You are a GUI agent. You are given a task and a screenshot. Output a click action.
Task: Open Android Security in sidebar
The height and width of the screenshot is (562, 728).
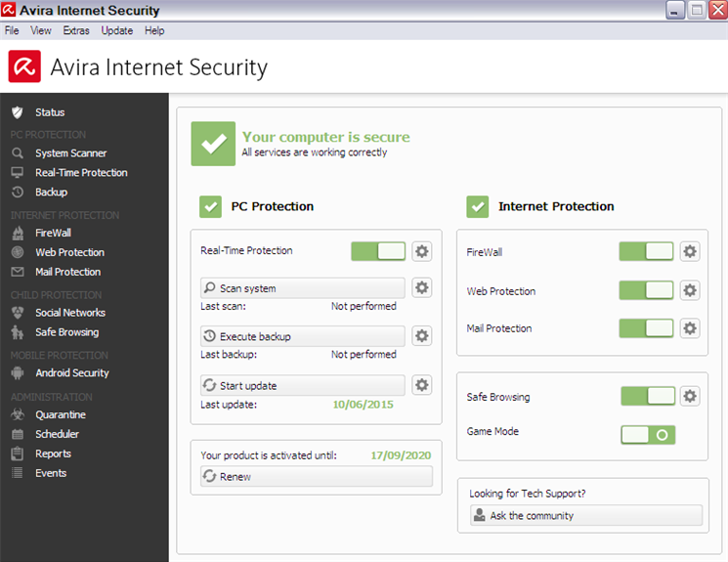point(71,373)
